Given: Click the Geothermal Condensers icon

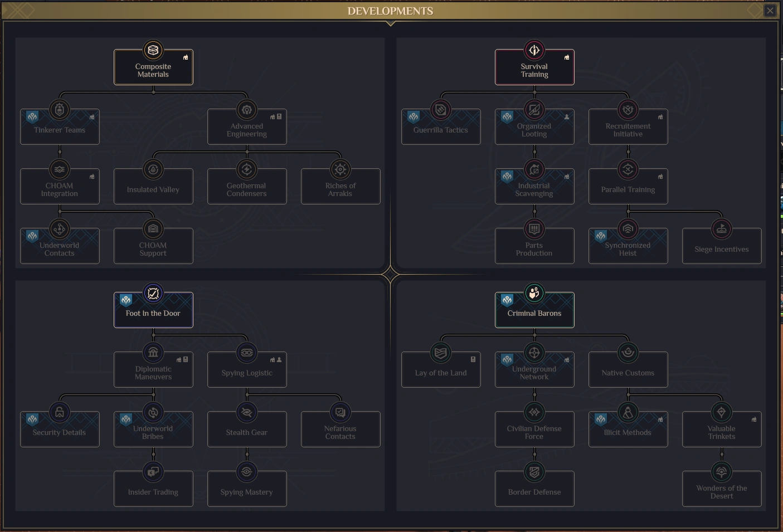Looking at the screenshot, I should (247, 169).
